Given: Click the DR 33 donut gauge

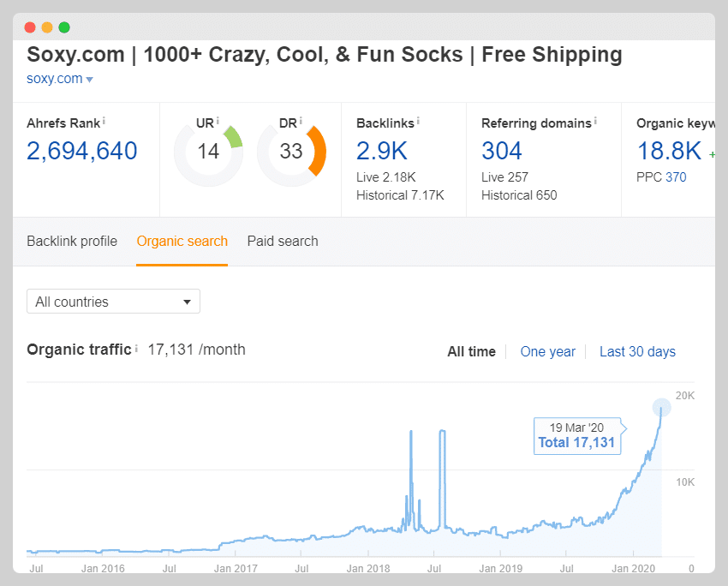Looking at the screenshot, I should (291, 152).
